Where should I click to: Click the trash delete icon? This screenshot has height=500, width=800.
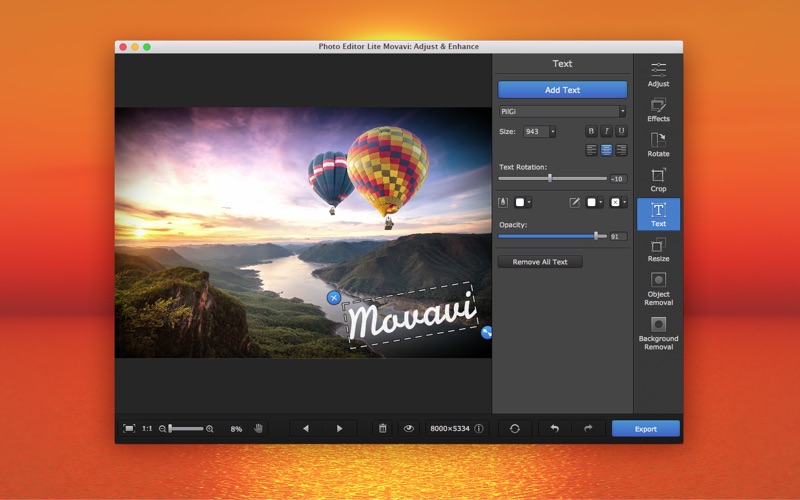[x=383, y=429]
